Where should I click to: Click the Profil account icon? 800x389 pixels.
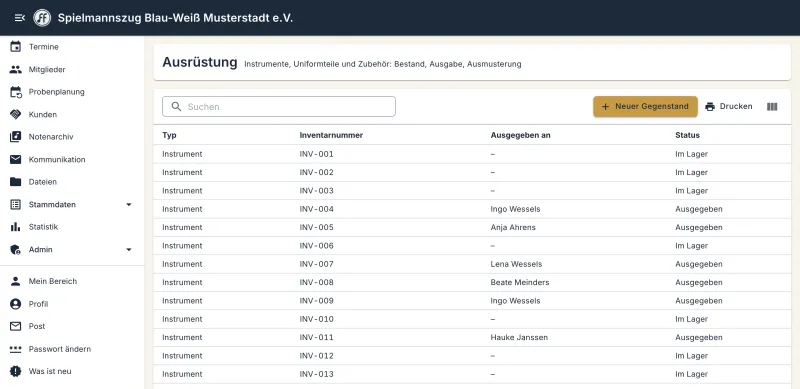pyautogui.click(x=16, y=304)
